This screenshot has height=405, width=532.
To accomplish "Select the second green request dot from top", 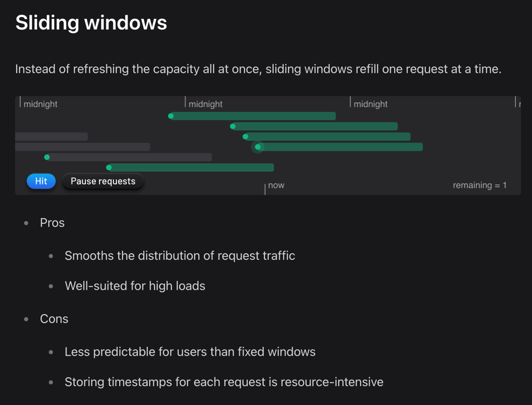I will coord(233,126).
